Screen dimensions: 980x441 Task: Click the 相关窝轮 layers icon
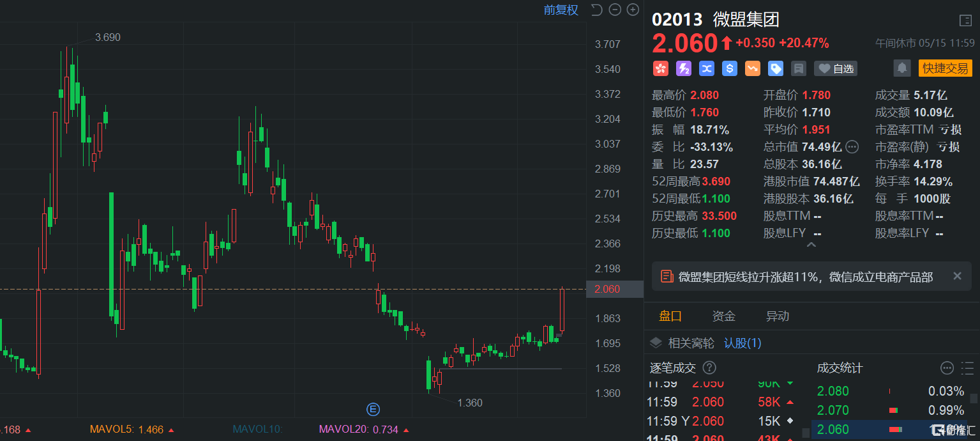pyautogui.click(x=656, y=343)
